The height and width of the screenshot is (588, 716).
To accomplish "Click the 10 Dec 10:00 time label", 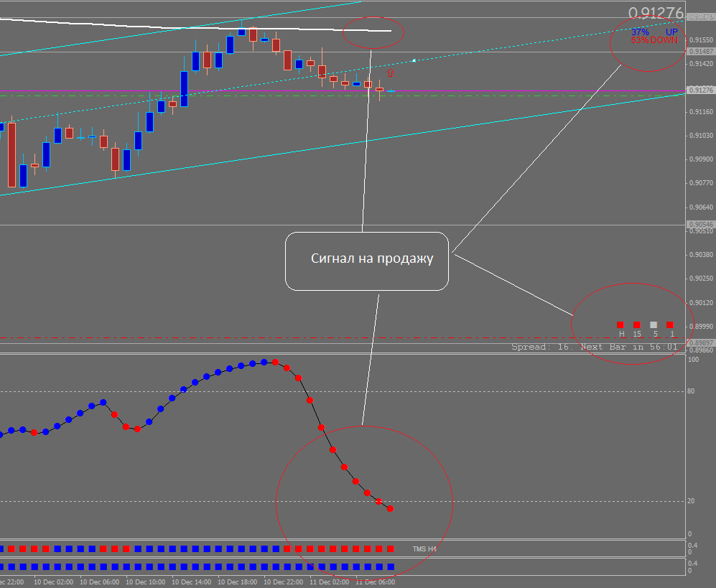I will [x=145, y=582].
